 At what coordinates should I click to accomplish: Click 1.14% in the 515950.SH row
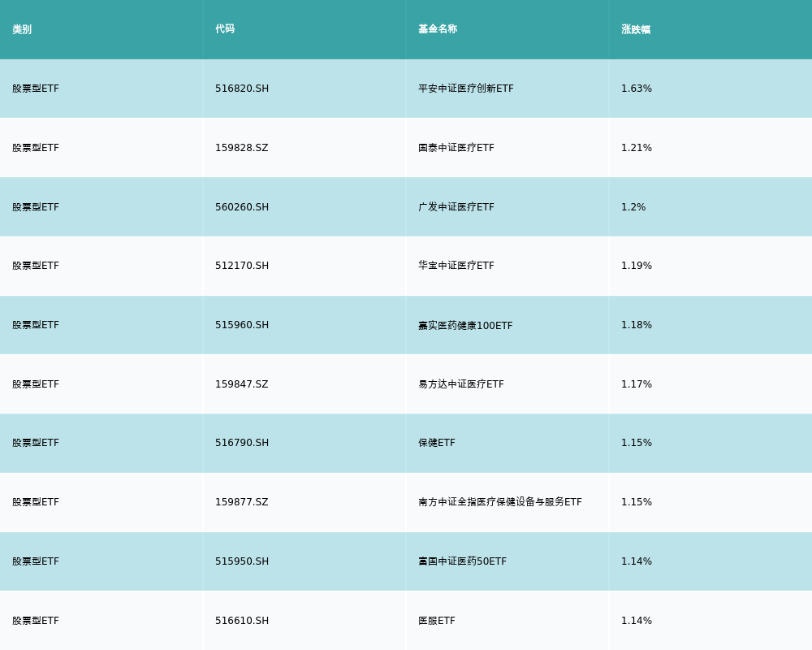pos(637,562)
